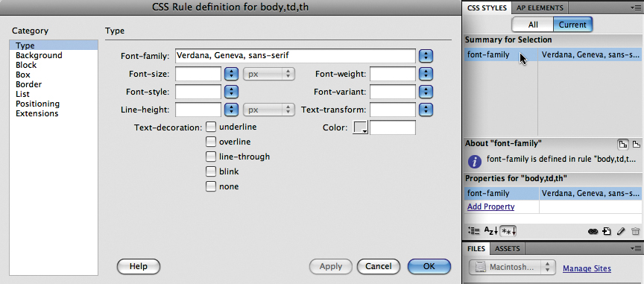
Task: Select the Type category
Action: (x=54, y=45)
